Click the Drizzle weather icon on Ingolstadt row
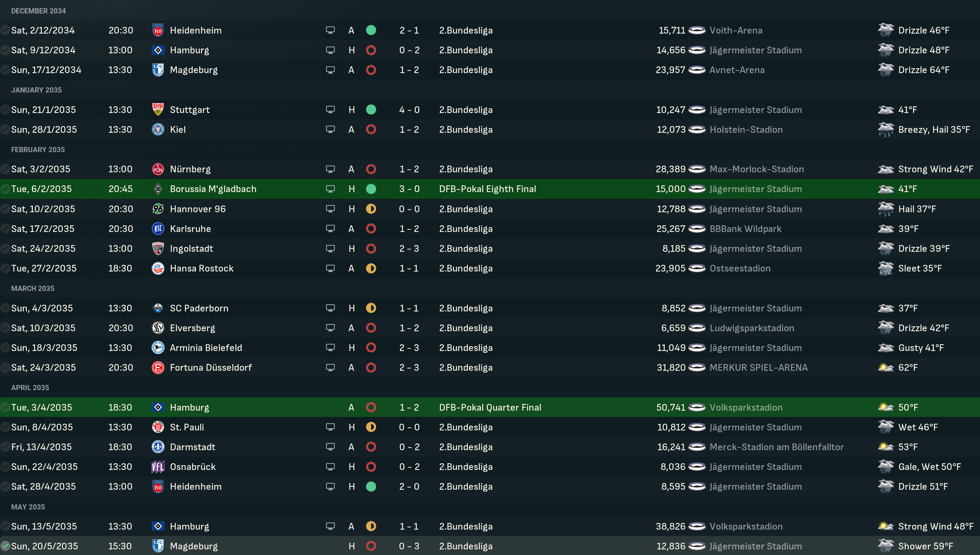The image size is (980, 555). [x=886, y=248]
